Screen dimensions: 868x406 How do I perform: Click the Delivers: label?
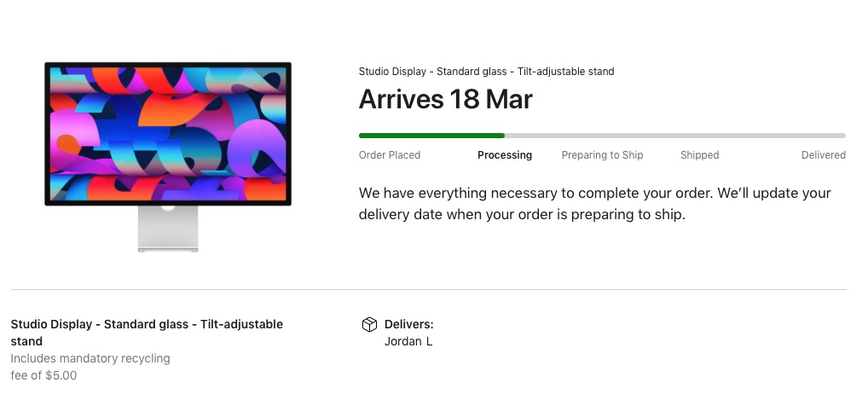pyautogui.click(x=409, y=325)
